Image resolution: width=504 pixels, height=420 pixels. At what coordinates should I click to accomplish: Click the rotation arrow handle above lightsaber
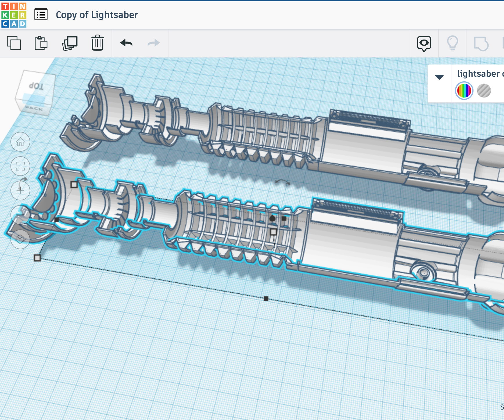coord(283,182)
